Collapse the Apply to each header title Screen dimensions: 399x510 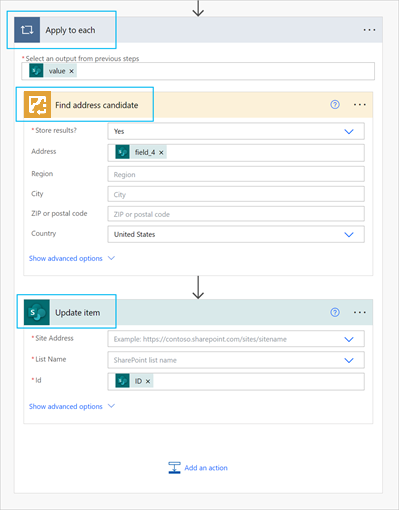click(x=70, y=30)
